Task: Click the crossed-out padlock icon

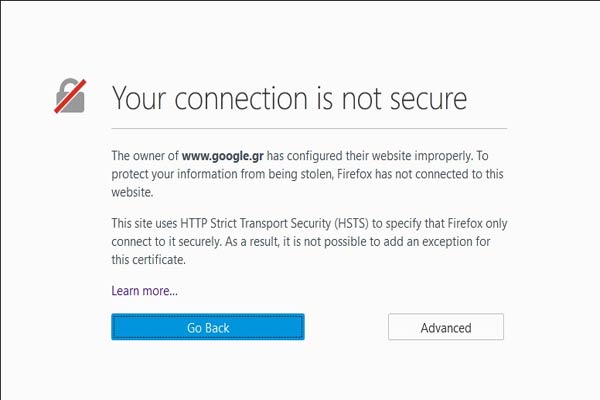Action: pos(70,96)
